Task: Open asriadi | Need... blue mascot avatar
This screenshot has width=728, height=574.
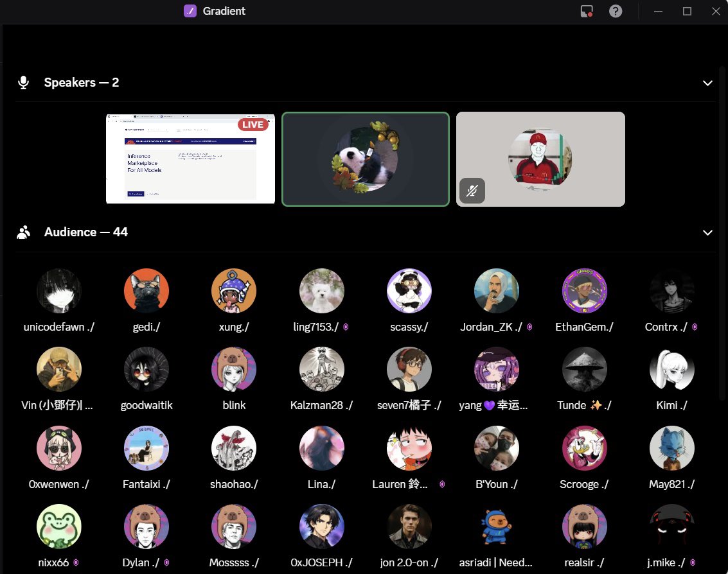Action: click(496, 526)
